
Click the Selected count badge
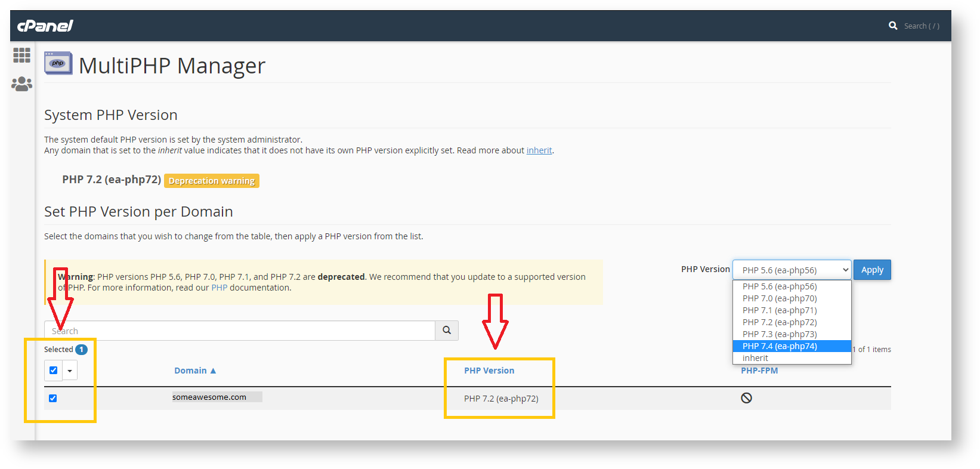[x=81, y=350]
